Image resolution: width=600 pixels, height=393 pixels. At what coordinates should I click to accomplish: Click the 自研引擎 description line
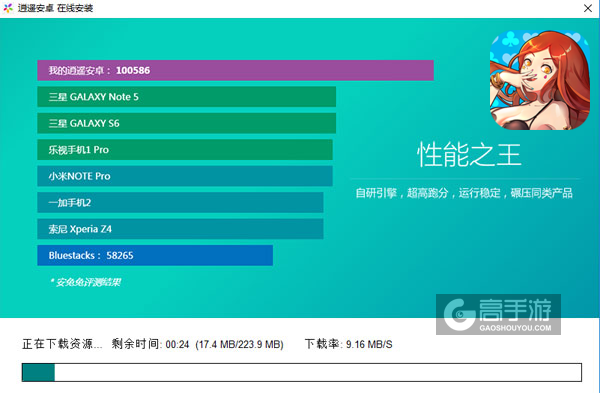click(x=464, y=193)
